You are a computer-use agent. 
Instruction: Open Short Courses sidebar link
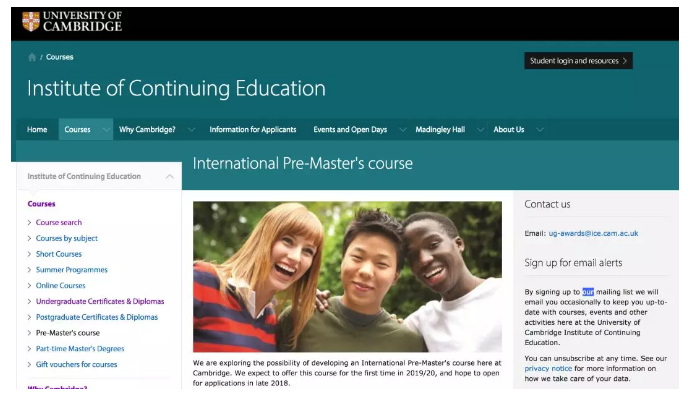[x=59, y=254]
